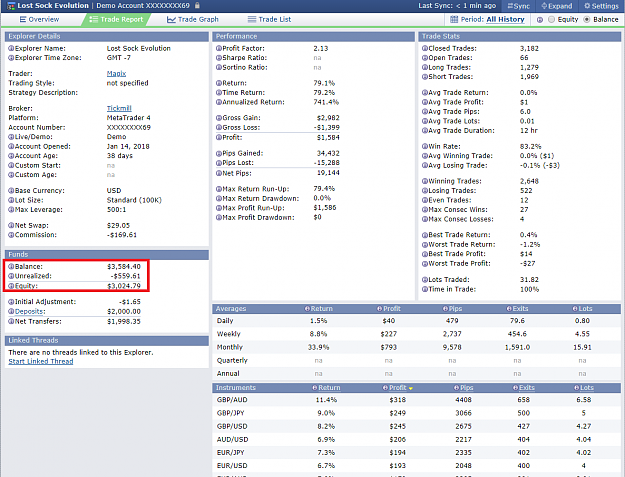This screenshot has height=477, width=625.
Task: Select the Balance radio button
Action: tap(587, 19)
